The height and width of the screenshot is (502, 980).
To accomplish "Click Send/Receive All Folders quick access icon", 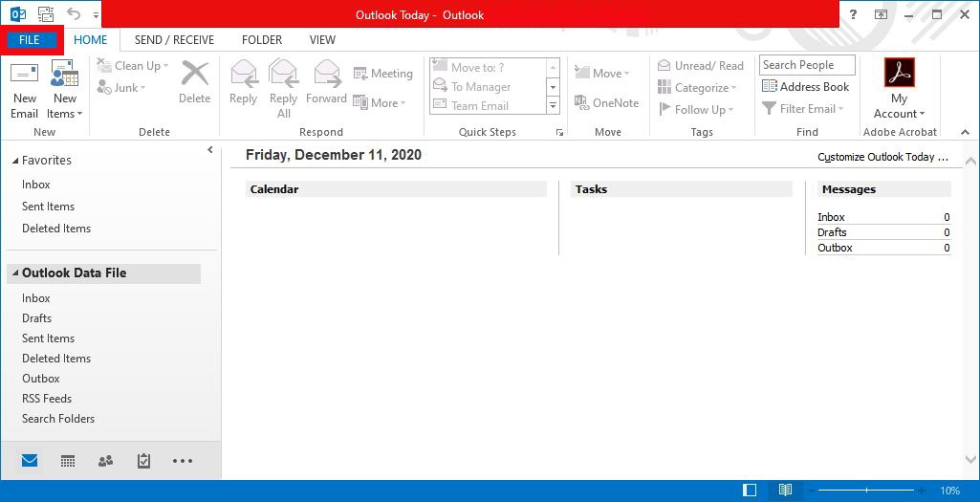I will point(46,13).
